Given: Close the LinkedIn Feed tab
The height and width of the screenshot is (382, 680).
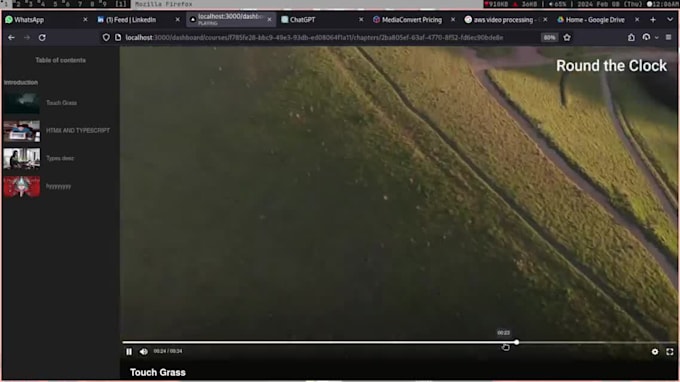Looking at the screenshot, I should (x=177, y=20).
